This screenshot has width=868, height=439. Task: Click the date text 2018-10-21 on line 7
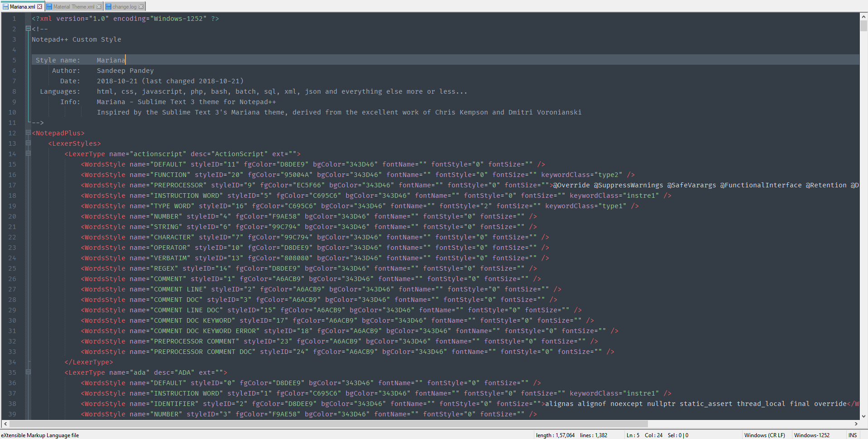[117, 81]
